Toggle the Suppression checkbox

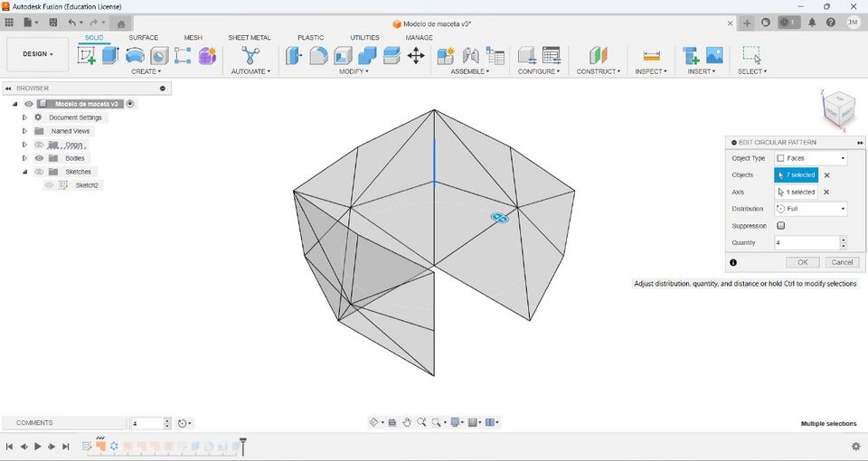pyautogui.click(x=780, y=226)
